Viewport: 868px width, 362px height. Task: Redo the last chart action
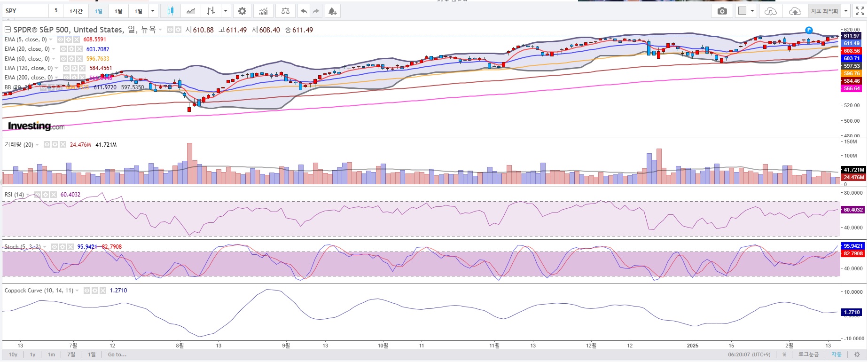click(316, 11)
